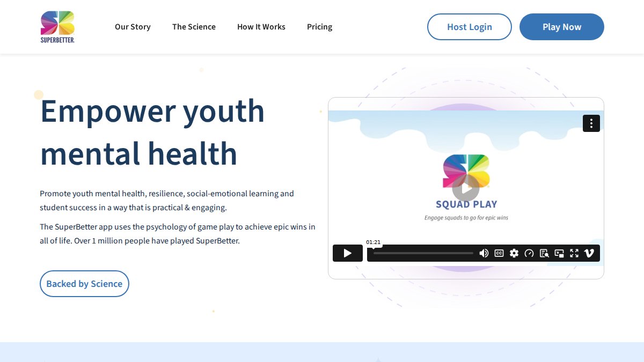Image resolution: width=644 pixels, height=362 pixels.
Task: Open the video transcript search icon
Action: coord(544,253)
